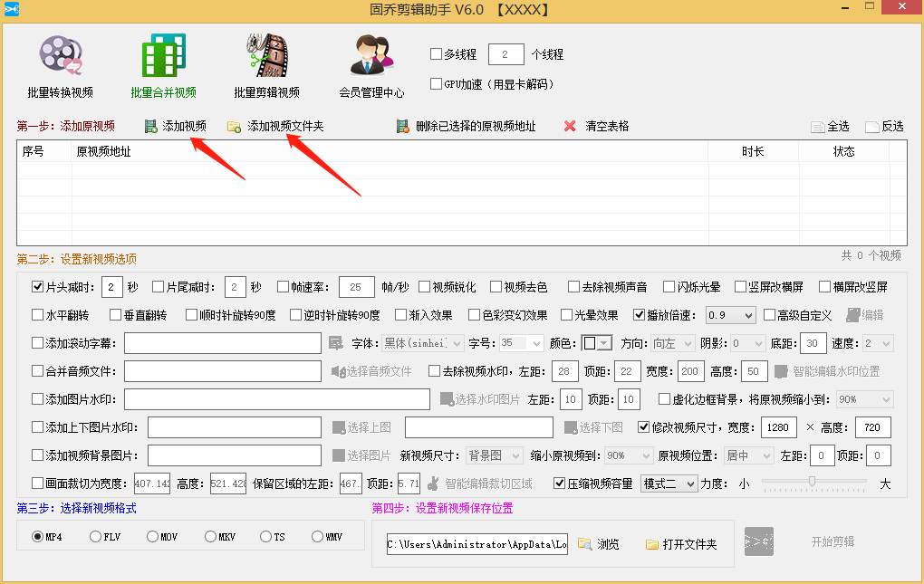Viewport: 924px width, 584px height.
Task: Click the 全选 text
Action: coord(839,127)
